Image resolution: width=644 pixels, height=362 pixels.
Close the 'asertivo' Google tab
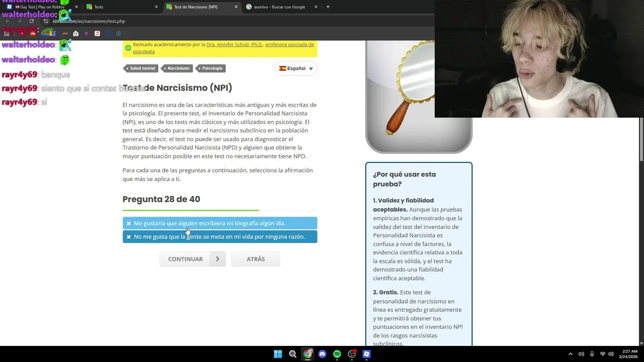click(316, 7)
